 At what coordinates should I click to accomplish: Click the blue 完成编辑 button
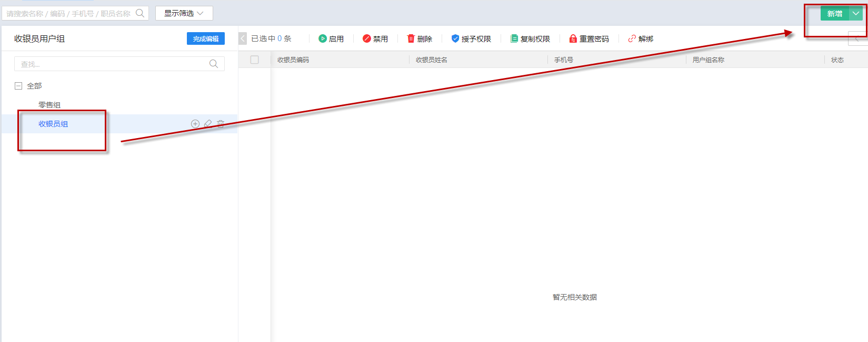point(206,38)
